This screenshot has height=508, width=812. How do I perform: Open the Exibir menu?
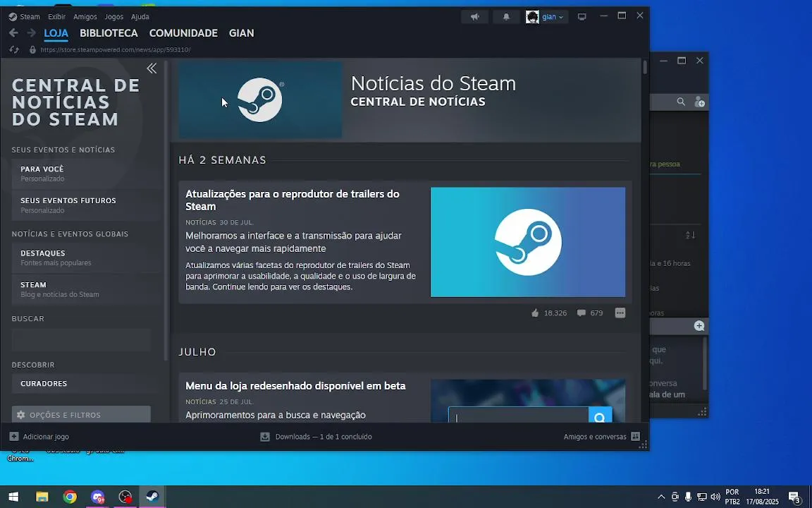(x=56, y=17)
